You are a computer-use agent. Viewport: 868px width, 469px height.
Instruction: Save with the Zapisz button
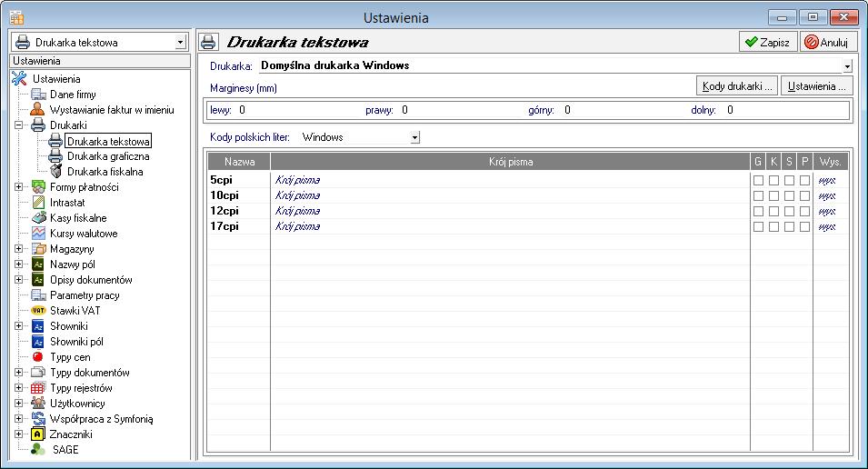[x=768, y=42]
